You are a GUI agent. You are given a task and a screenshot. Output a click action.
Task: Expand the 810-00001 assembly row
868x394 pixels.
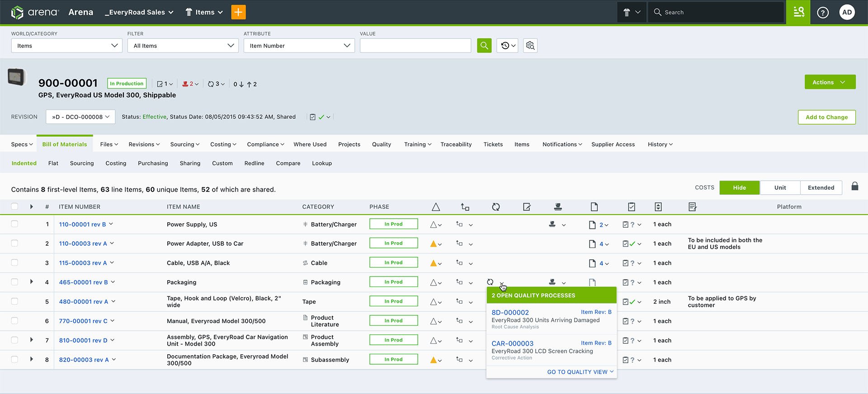pos(32,340)
